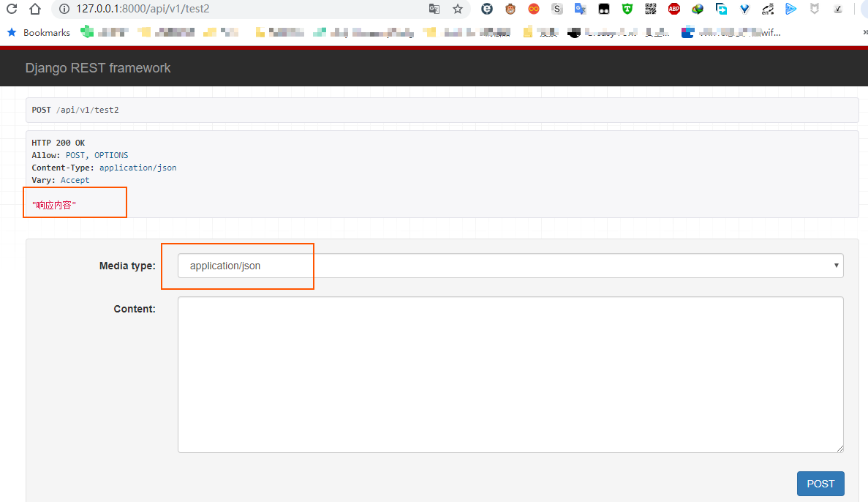The width and height of the screenshot is (868, 502).
Task: Click inside the Content text area
Action: coord(510,375)
